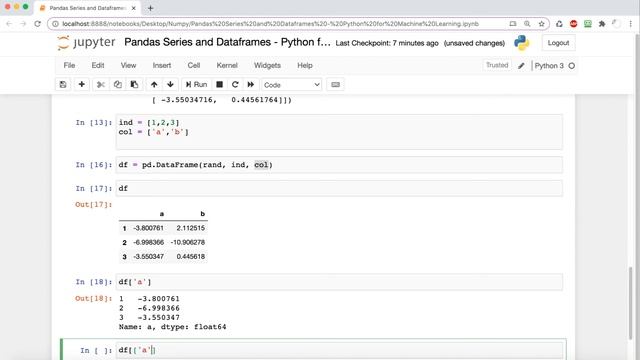The width and height of the screenshot is (640, 360).
Task: Select the Pandas Series and Dataframes browser tab
Action: click(87, 8)
